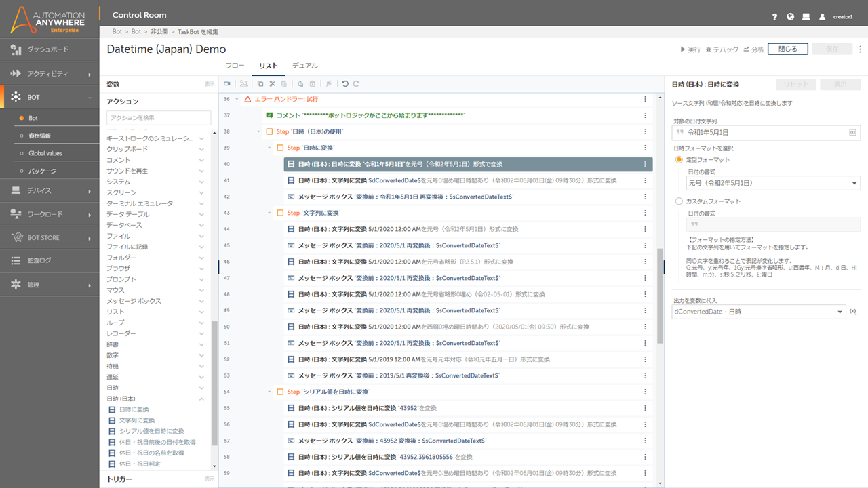Open the BOT STORE sidebar menu

[50, 238]
